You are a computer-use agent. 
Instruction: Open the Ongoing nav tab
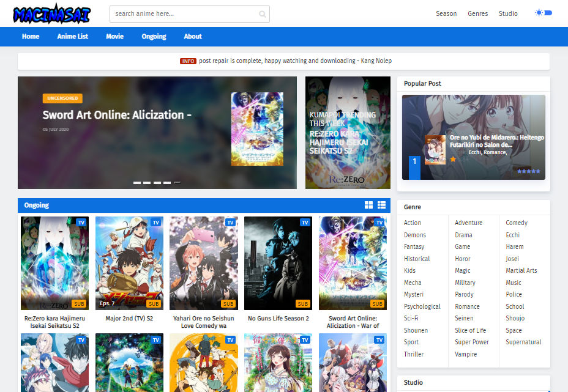point(154,36)
